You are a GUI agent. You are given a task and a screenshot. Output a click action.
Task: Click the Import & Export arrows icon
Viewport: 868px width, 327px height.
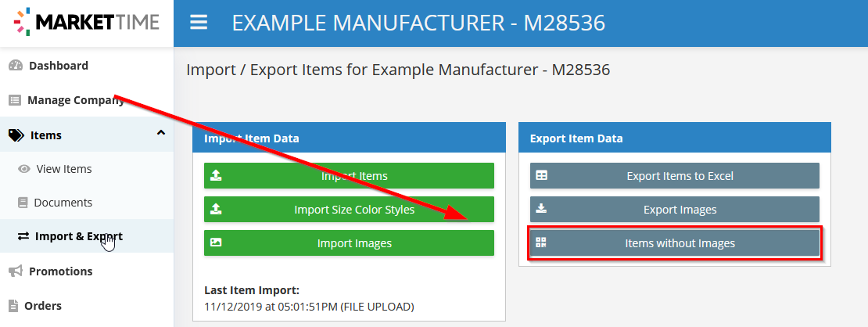tap(23, 236)
